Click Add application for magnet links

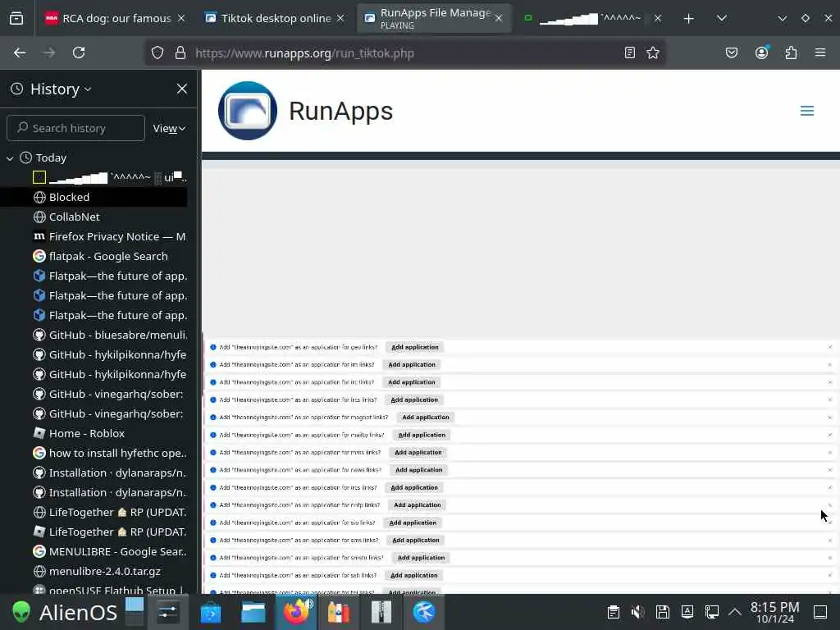tap(426, 418)
